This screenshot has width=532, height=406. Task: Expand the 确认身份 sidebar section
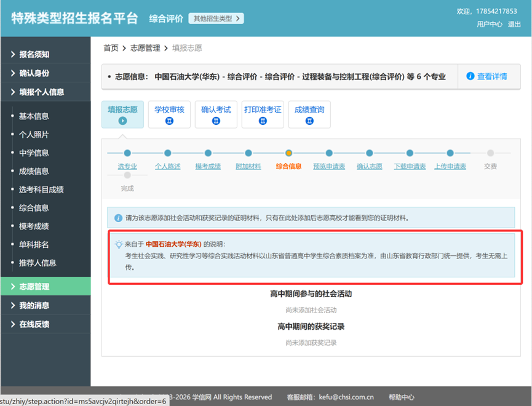pos(46,73)
